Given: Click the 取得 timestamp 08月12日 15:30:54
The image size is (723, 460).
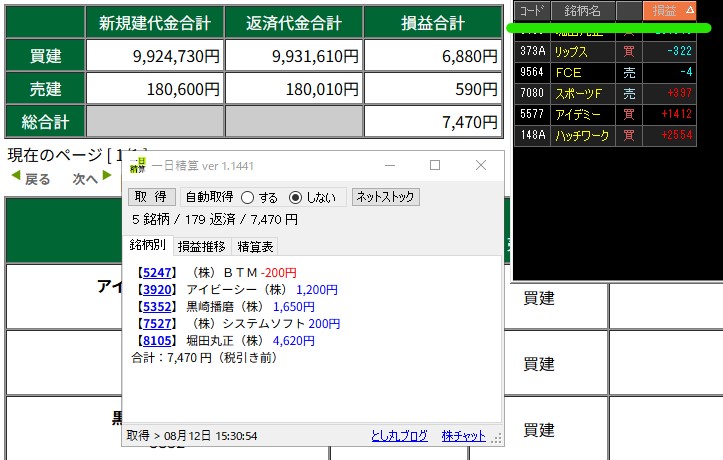Looking at the screenshot, I should [x=211, y=436].
